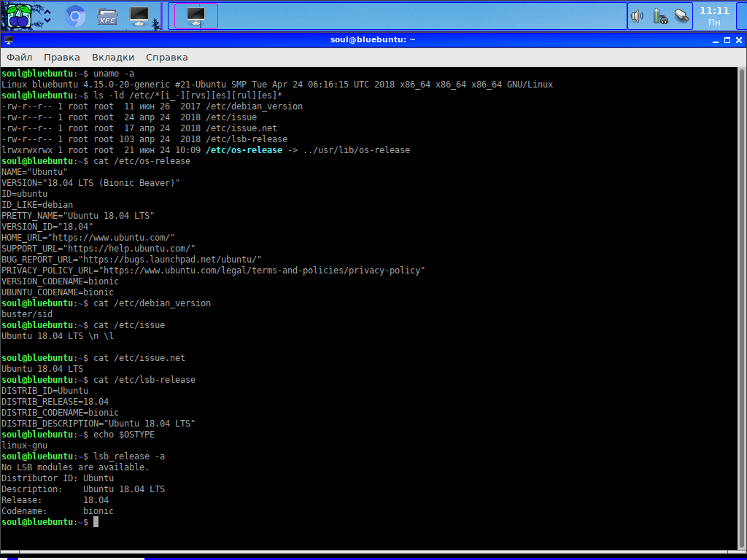Select the terminal window button in the taskbar
747x560 pixels.
point(196,16)
